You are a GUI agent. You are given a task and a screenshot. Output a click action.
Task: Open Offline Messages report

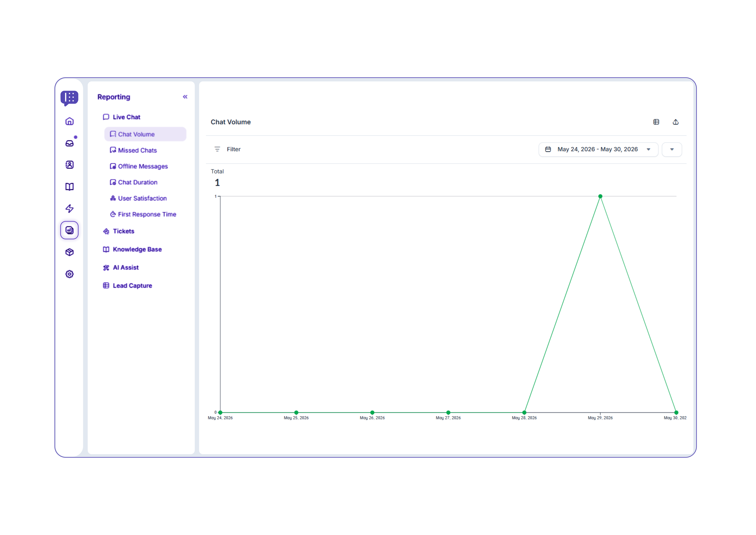click(x=139, y=166)
